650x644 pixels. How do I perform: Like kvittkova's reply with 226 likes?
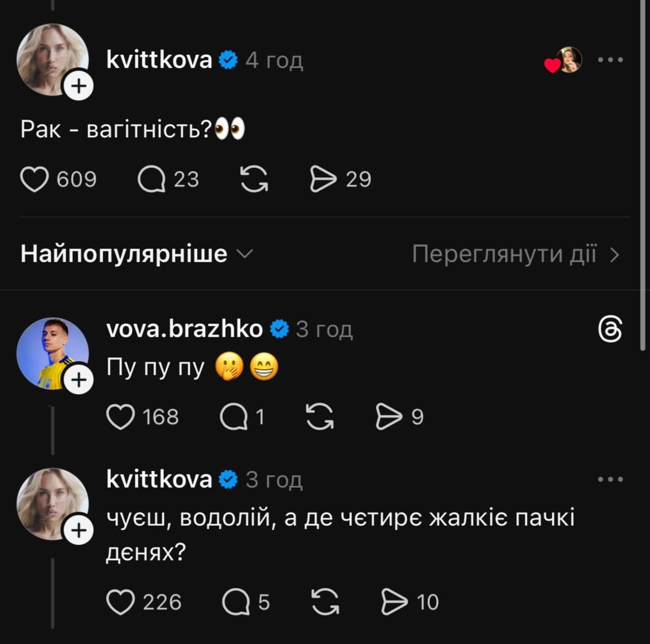click(120, 602)
